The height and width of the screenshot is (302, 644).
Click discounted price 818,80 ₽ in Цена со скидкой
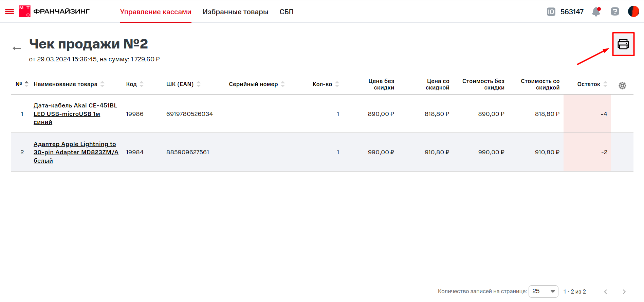coord(437,114)
